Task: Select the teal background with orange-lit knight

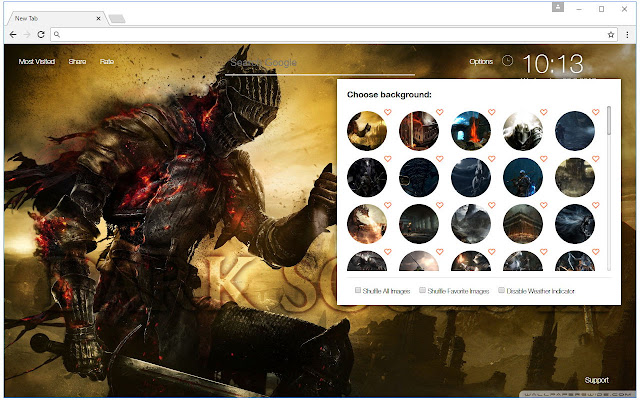Action: (x=523, y=178)
